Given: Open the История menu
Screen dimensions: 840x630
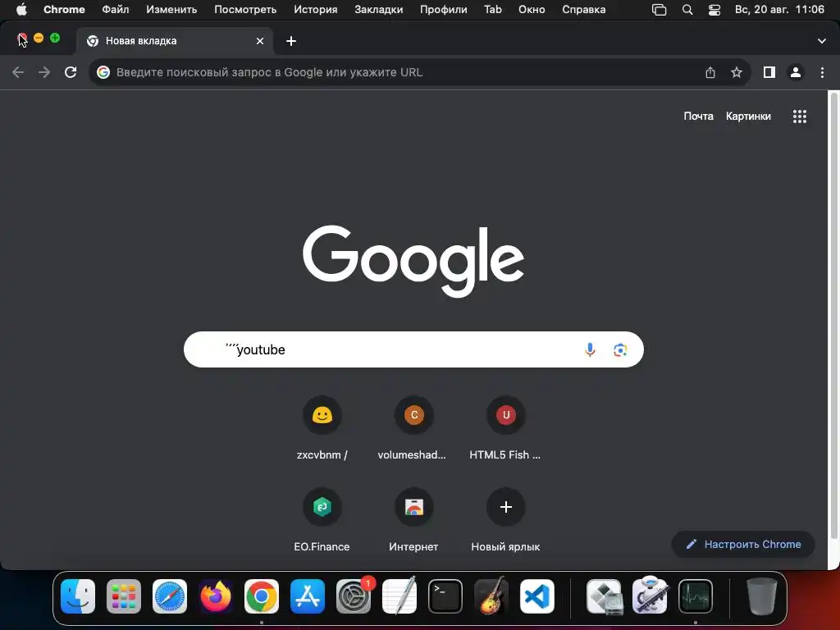Looking at the screenshot, I should 316,10.
